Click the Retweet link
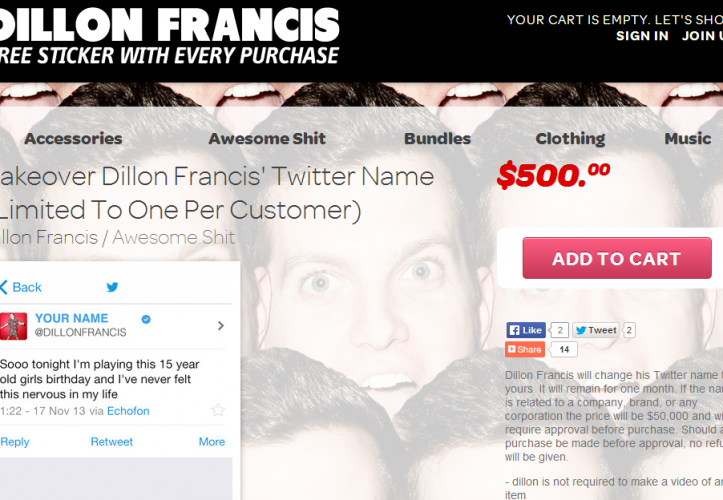Image resolution: width=723 pixels, height=500 pixels. pyautogui.click(x=112, y=442)
